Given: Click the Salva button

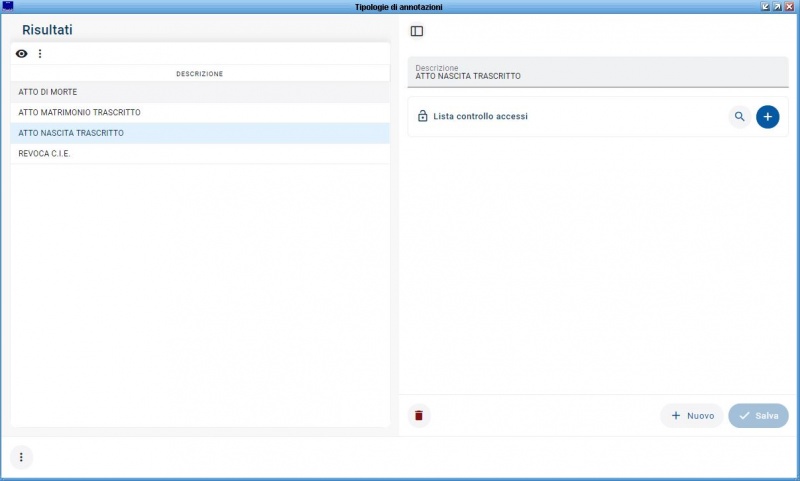Looking at the screenshot, I should click(x=758, y=416).
